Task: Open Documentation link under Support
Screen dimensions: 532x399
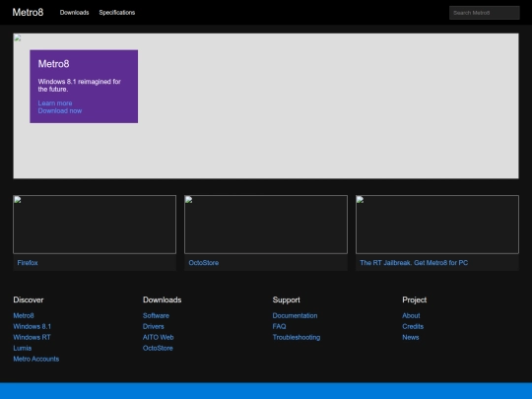Action: point(295,315)
